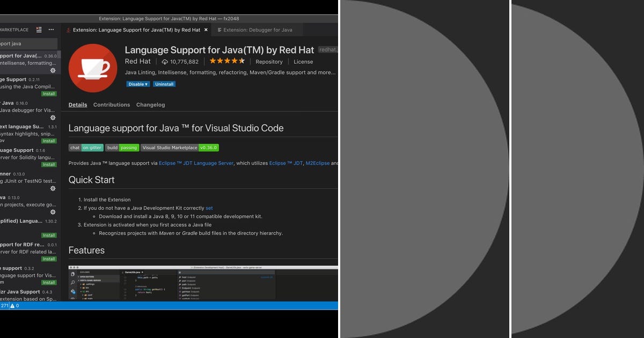Screen dimensions: 644x338
Task: Click the download cloud icon by 10,775,882
Action: [x=165, y=62]
